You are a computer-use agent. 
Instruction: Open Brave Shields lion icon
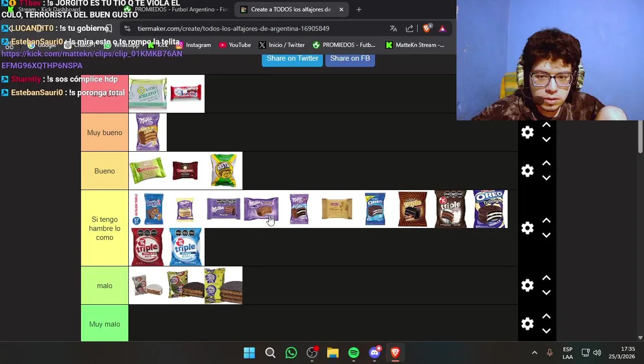[427, 29]
